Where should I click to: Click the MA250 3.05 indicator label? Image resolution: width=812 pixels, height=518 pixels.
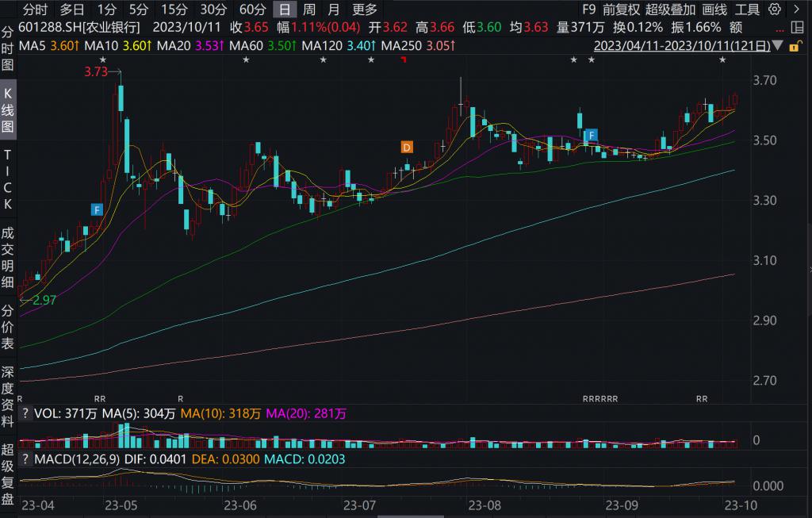[x=419, y=46]
